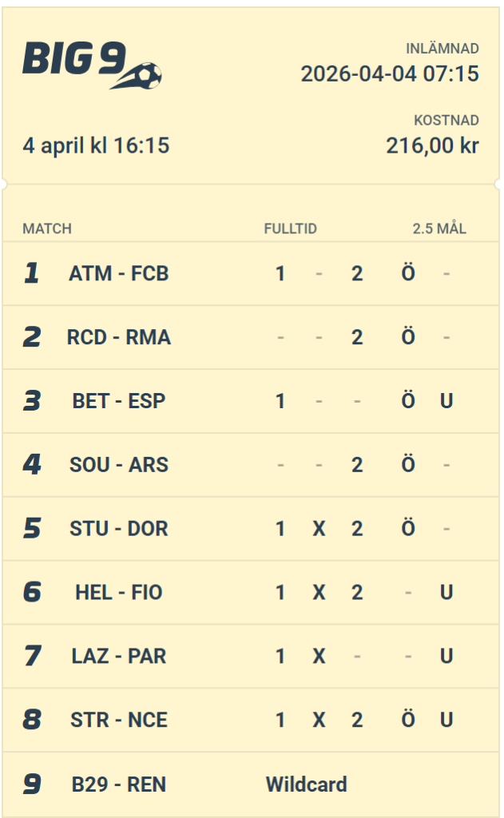Click the 2.5 MÅL column header
Image resolution: width=504 pixels, height=818 pixels.
[439, 229]
